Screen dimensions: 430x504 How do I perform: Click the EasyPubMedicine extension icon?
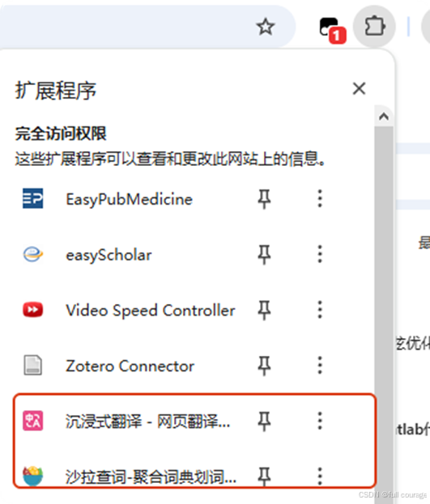pos(33,199)
